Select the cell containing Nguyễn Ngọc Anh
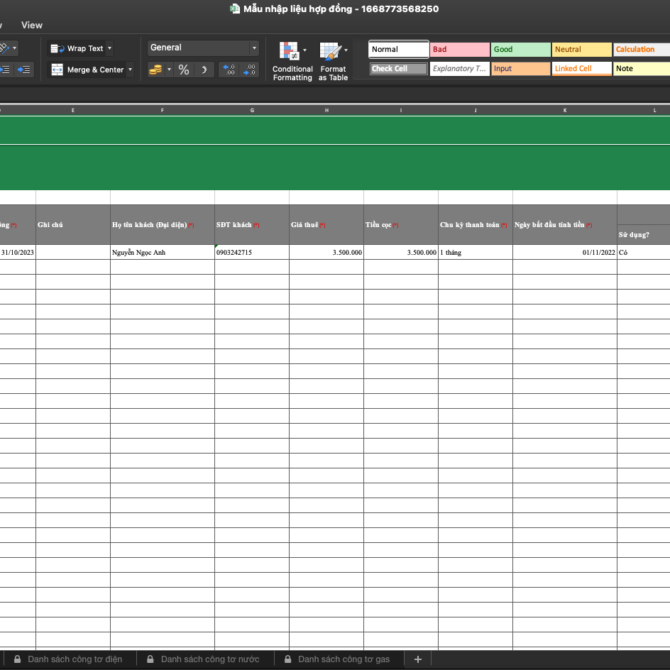This screenshot has width=670, height=670. coord(162,253)
